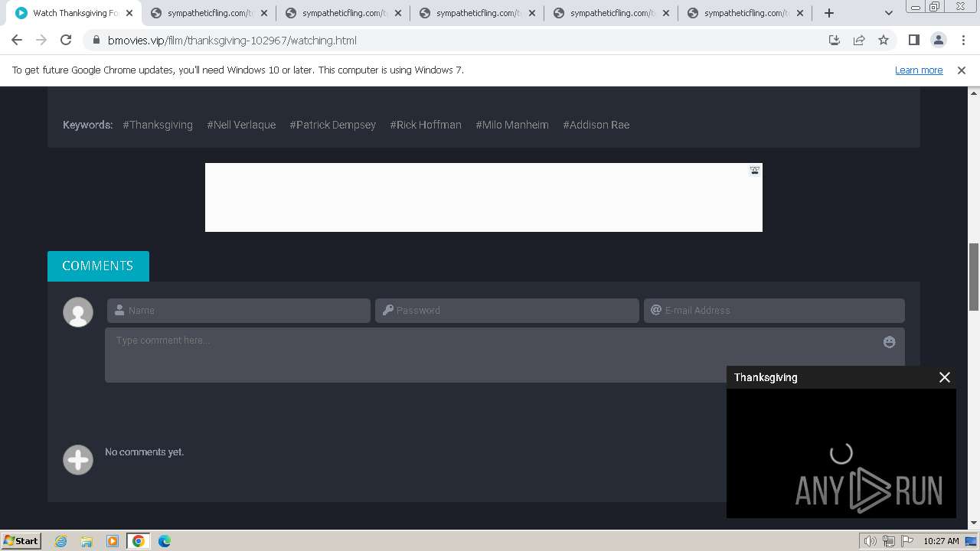
Task: Open the #Rick Hoffman keyword
Action: point(426,125)
